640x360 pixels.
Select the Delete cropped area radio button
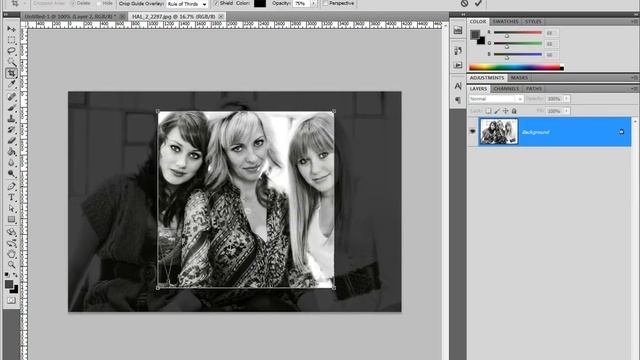coord(73,3)
